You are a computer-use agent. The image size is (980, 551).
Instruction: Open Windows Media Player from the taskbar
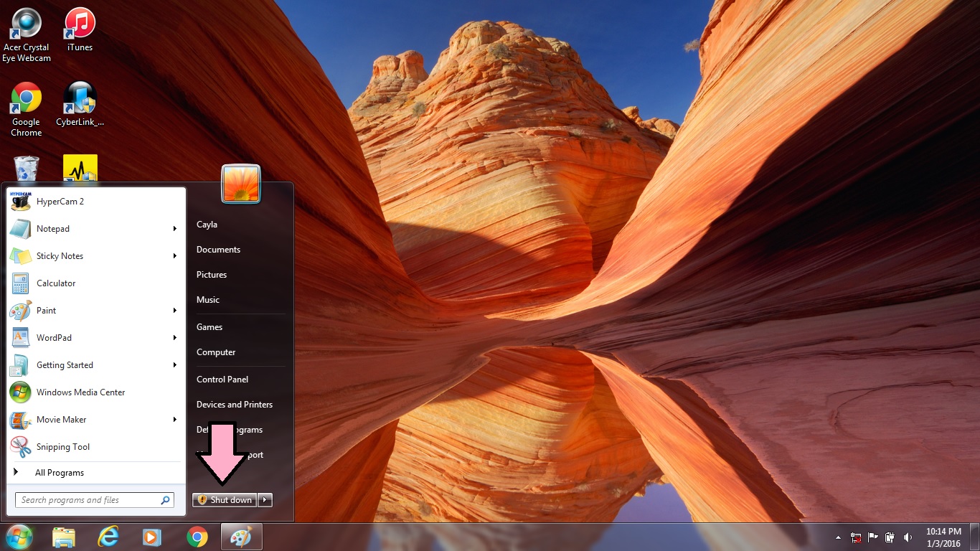(152, 537)
